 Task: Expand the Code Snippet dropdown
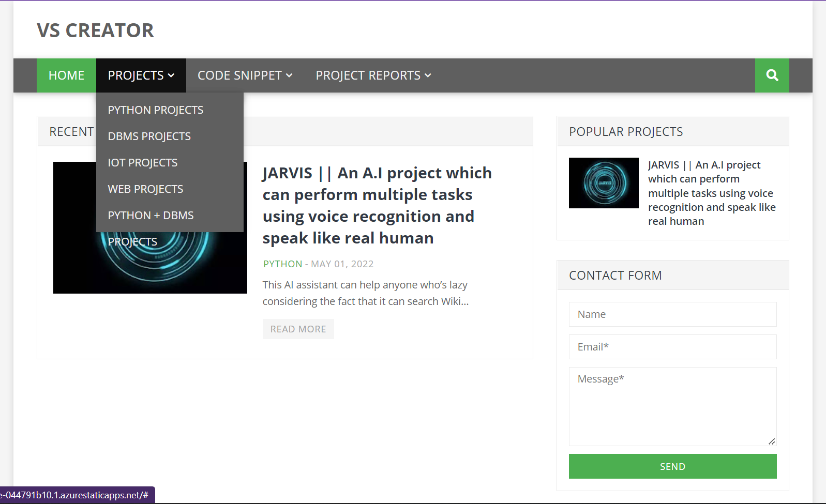[245, 75]
